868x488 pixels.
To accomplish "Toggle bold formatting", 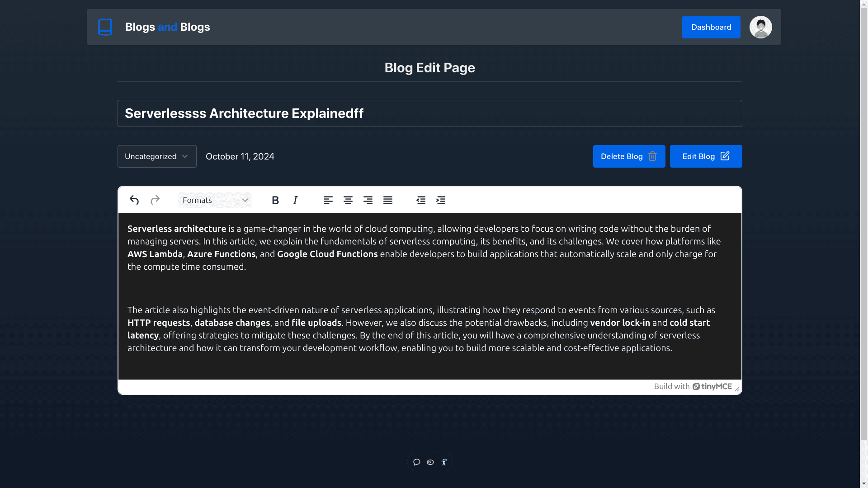I will (x=275, y=200).
